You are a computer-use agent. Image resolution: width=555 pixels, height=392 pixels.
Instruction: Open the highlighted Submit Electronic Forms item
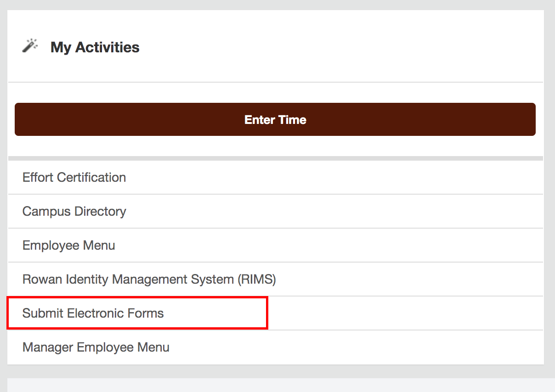[x=93, y=313]
